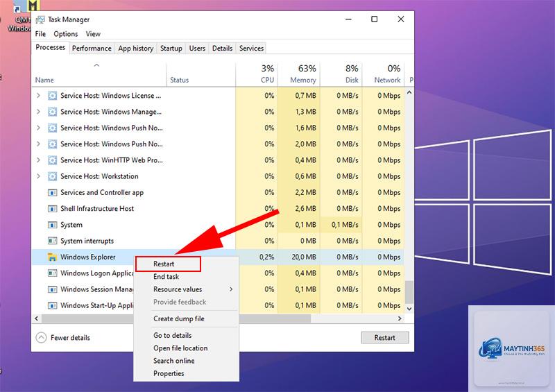Select the Processes tab
The height and width of the screenshot is (392, 555).
click(x=51, y=47)
